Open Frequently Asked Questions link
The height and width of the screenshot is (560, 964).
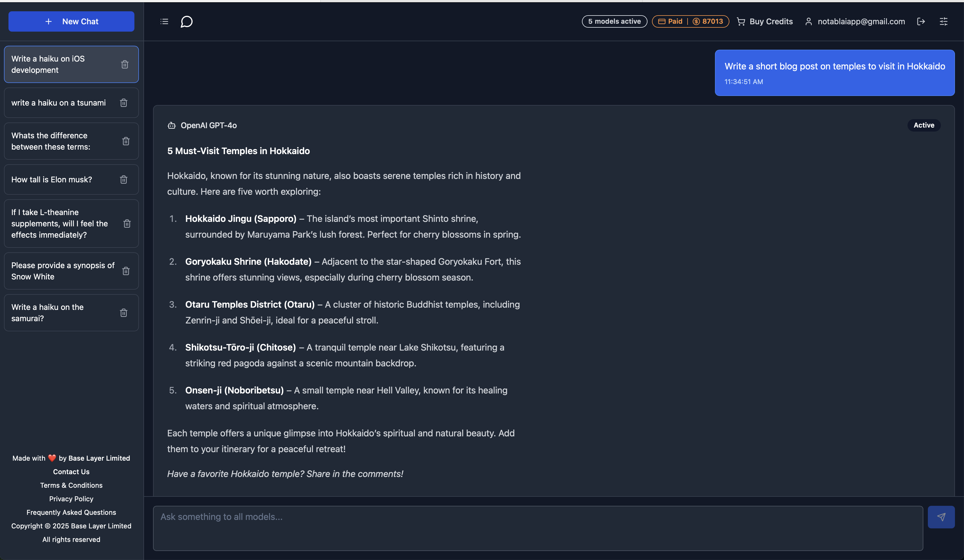point(71,512)
